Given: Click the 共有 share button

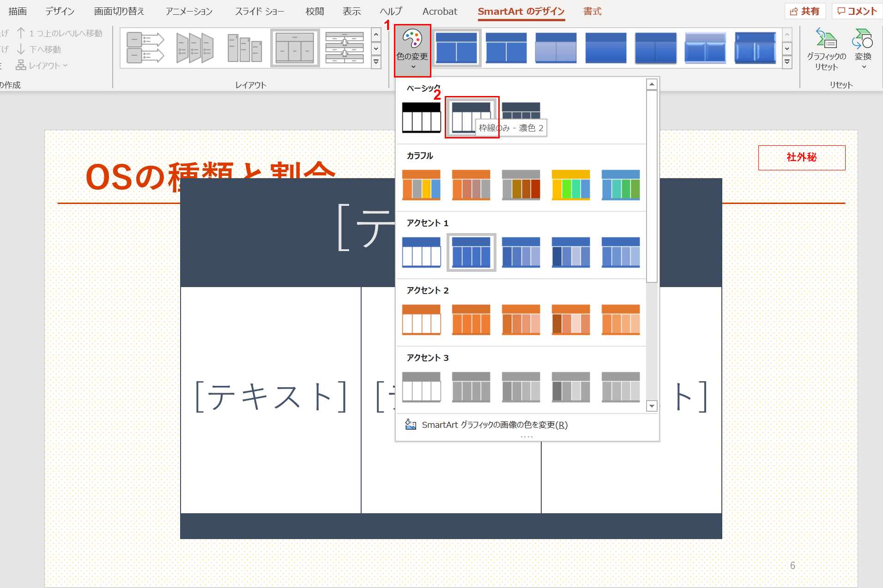Looking at the screenshot, I should 805,11.
